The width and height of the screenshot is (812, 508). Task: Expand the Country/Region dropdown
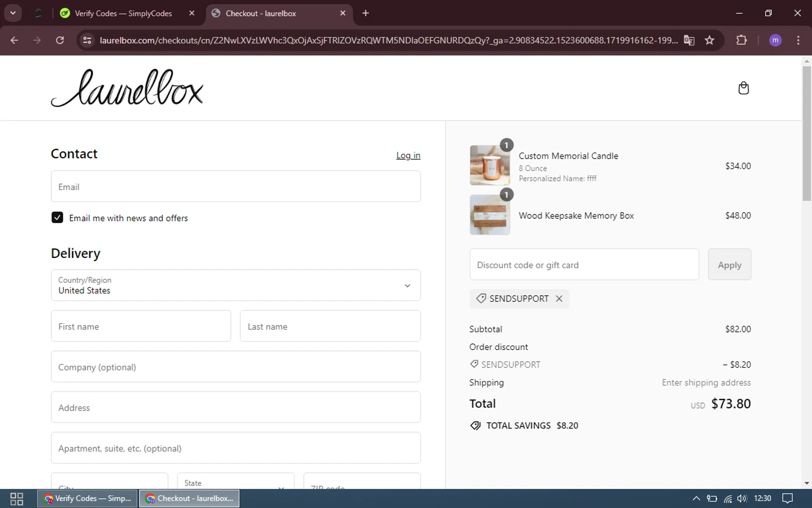(x=235, y=285)
